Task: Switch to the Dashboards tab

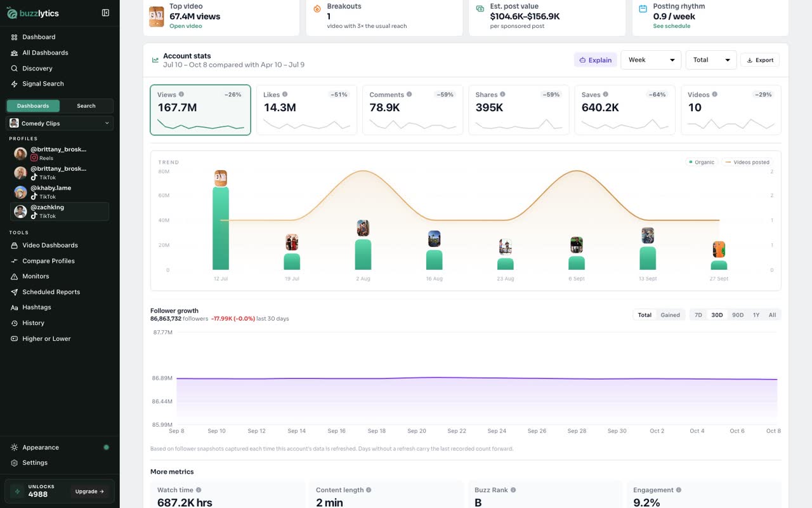Action: (33, 106)
